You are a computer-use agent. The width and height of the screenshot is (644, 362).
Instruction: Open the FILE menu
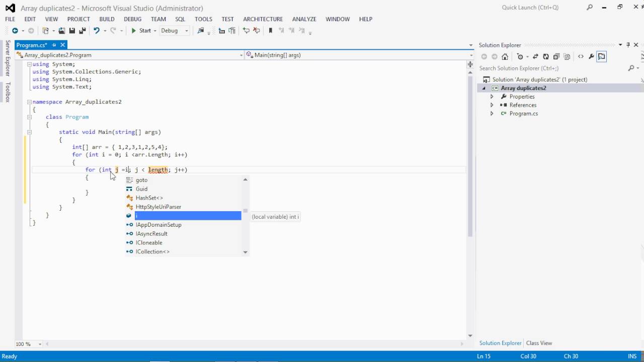coord(10,19)
